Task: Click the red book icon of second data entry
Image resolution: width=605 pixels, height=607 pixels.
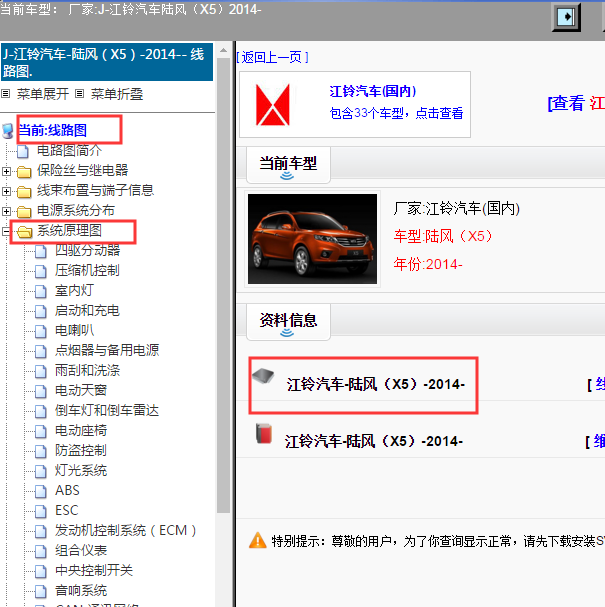Action: (x=264, y=433)
